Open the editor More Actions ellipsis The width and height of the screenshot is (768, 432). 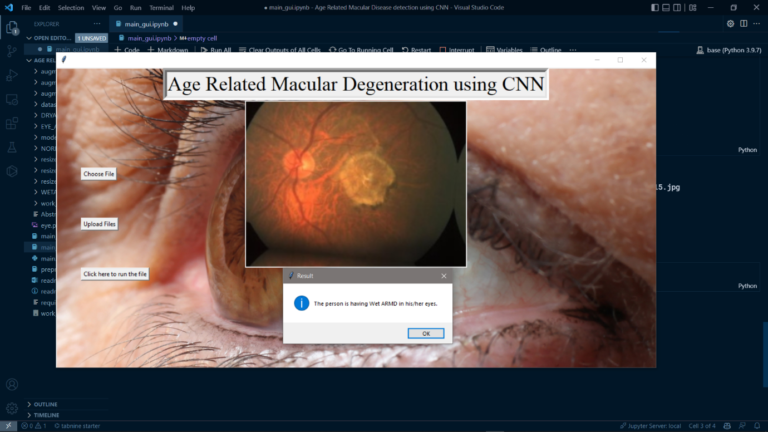(x=757, y=24)
